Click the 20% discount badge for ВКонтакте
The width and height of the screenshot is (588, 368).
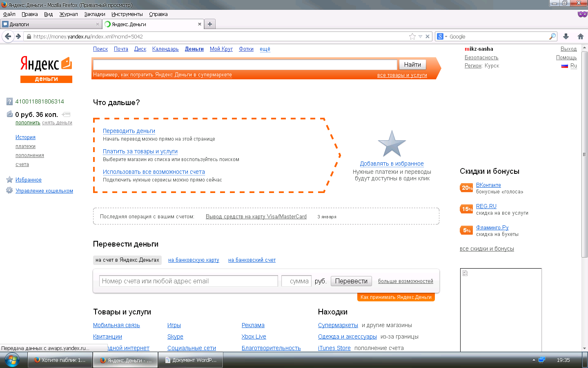[x=466, y=188]
